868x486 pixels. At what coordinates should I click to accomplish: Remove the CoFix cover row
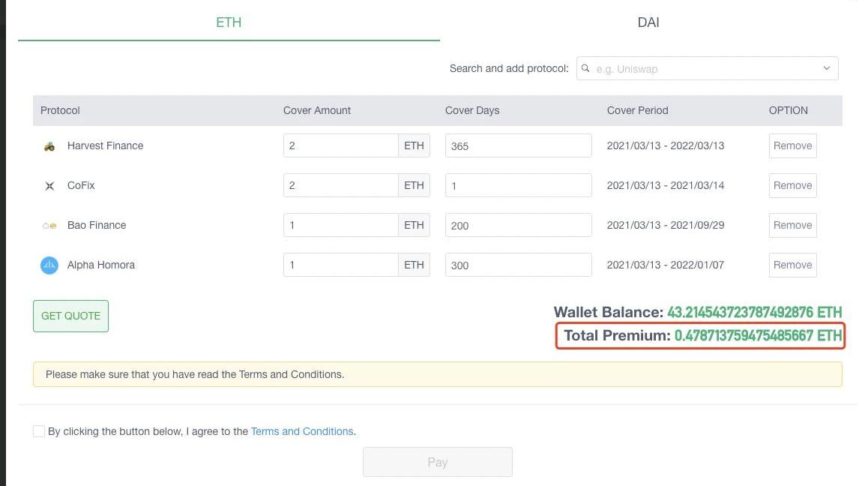coord(792,185)
